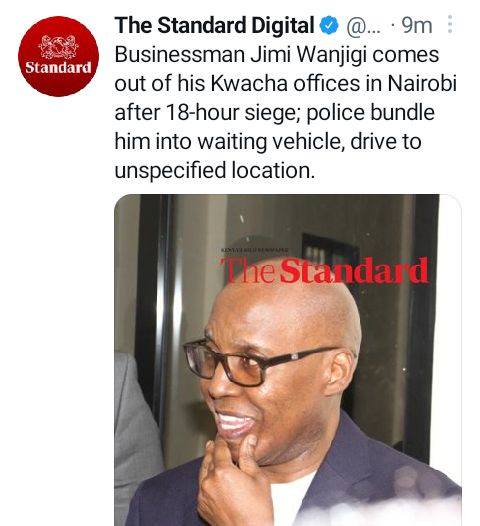Viewport: 480px width, 526px height.
Task: Click the blue verified badge
Action: (x=330, y=25)
